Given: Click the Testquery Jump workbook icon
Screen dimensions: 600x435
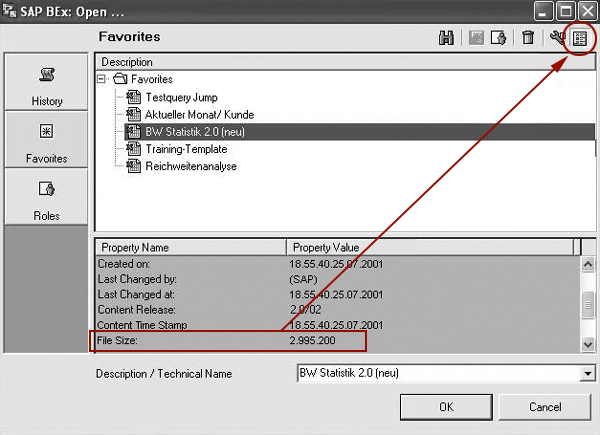Looking at the screenshot, I should click(134, 97).
